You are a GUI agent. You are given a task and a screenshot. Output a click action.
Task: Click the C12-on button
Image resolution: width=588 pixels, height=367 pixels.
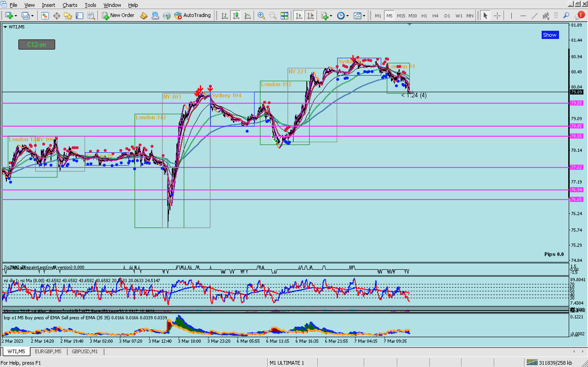(x=37, y=45)
